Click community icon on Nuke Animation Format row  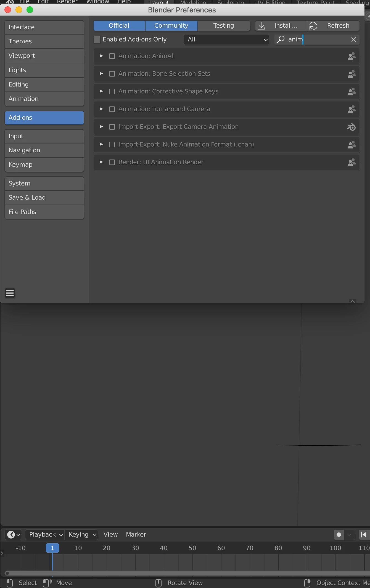[x=351, y=145]
